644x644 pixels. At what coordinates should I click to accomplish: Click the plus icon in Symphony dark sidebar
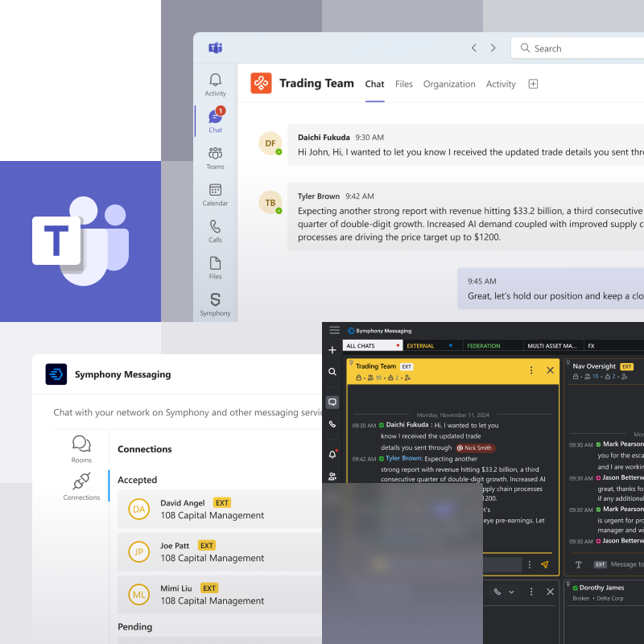(332, 350)
